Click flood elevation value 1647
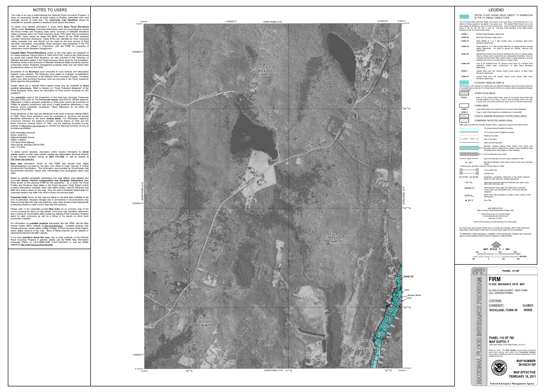This screenshot has width=546, height=392. (395, 258)
